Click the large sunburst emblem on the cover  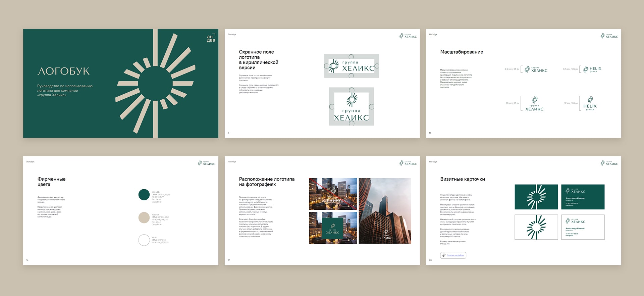click(x=155, y=84)
